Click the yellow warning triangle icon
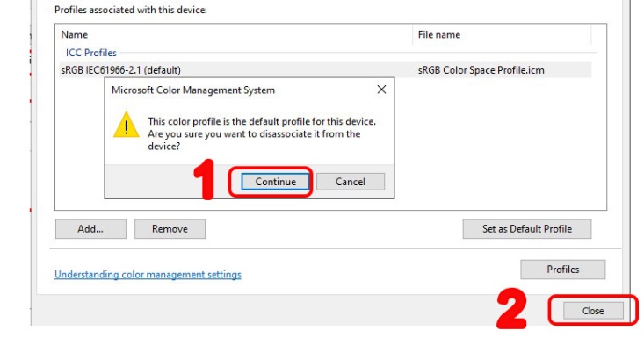This screenshot has width=644, height=345. pos(127,125)
